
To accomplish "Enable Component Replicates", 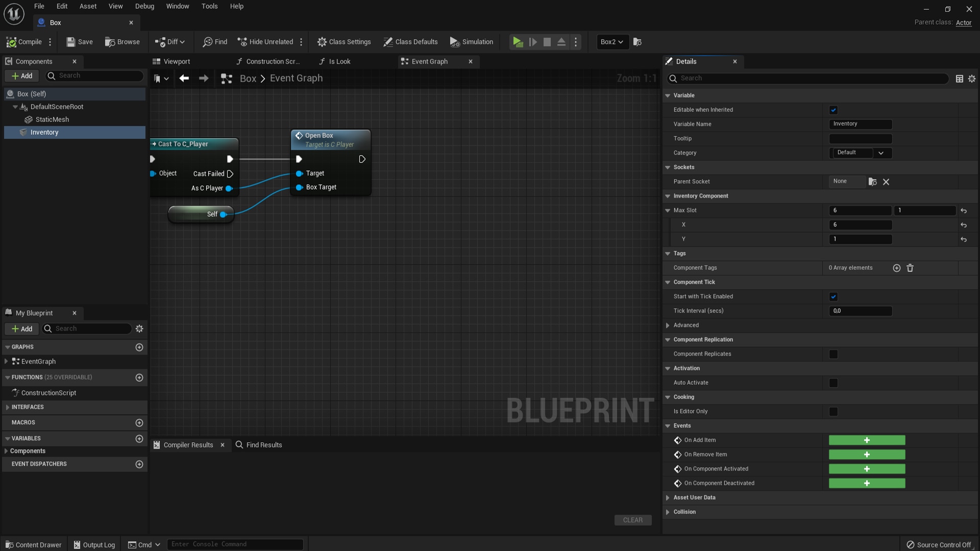I will (834, 354).
